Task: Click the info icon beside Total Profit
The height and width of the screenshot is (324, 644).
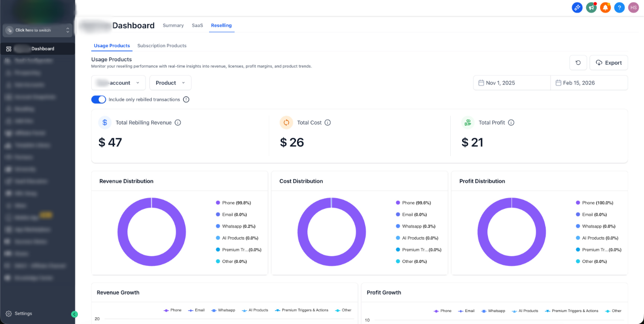Action: pos(511,123)
